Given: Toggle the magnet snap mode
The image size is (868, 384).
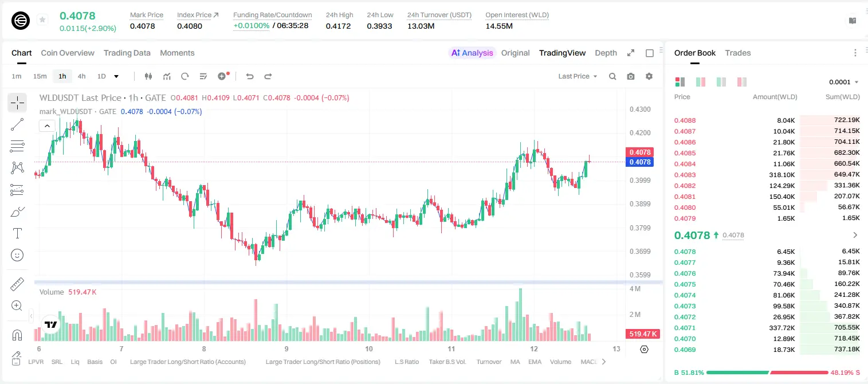Looking at the screenshot, I should point(17,335).
